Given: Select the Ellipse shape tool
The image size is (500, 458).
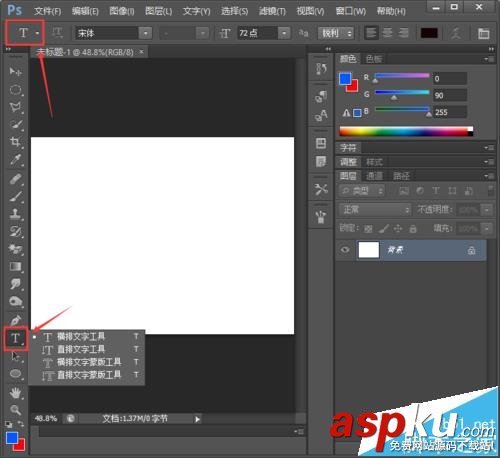Looking at the screenshot, I should (15, 374).
